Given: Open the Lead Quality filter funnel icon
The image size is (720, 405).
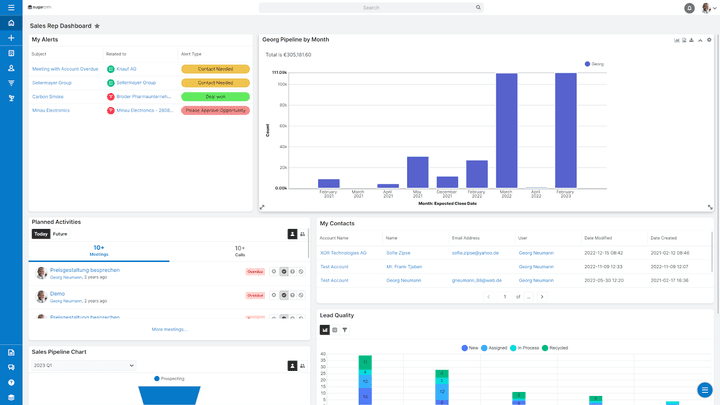Looking at the screenshot, I should click(x=345, y=330).
